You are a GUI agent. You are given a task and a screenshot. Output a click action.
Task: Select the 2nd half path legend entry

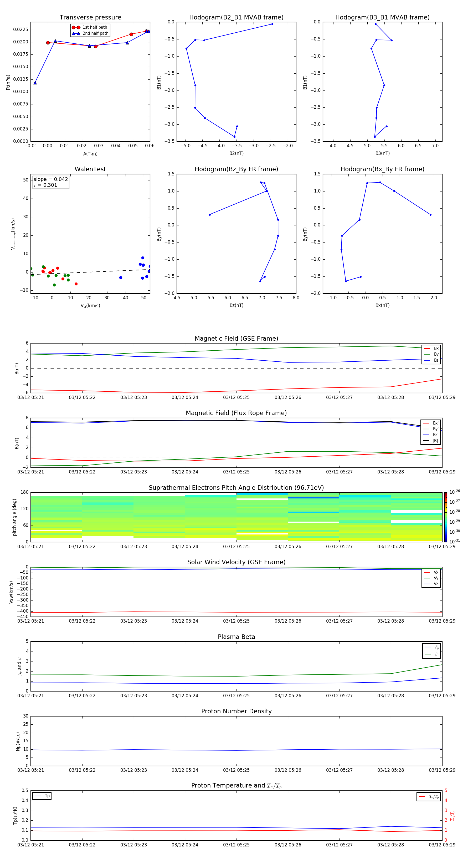(90, 33)
